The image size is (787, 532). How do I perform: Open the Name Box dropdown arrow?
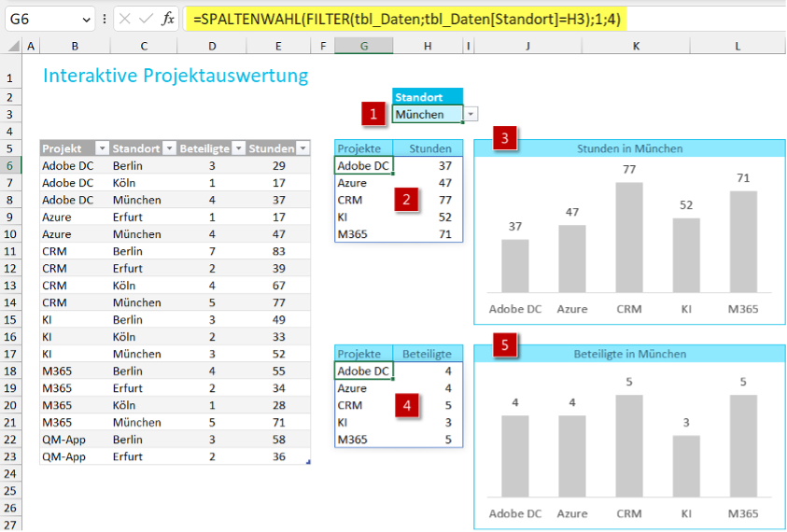point(87,19)
